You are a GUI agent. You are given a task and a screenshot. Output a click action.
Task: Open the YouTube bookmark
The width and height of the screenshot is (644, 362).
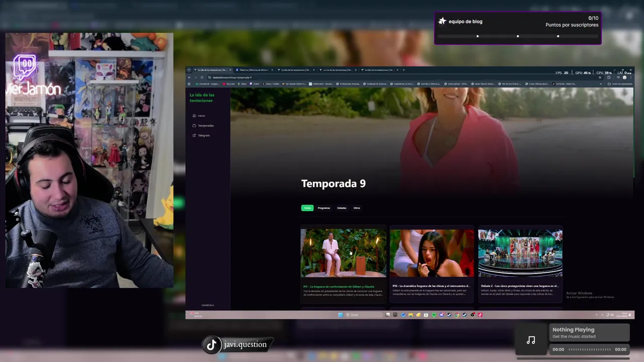click(229, 84)
